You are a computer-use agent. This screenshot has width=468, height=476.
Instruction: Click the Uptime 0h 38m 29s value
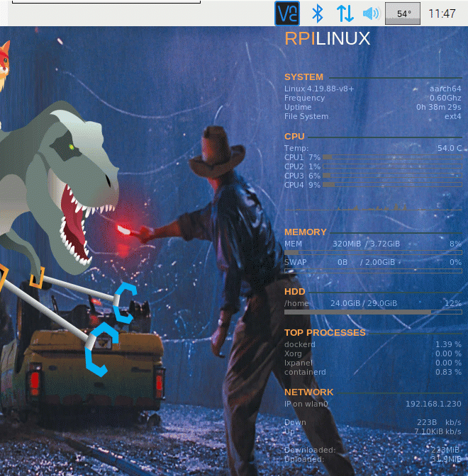[x=438, y=107]
